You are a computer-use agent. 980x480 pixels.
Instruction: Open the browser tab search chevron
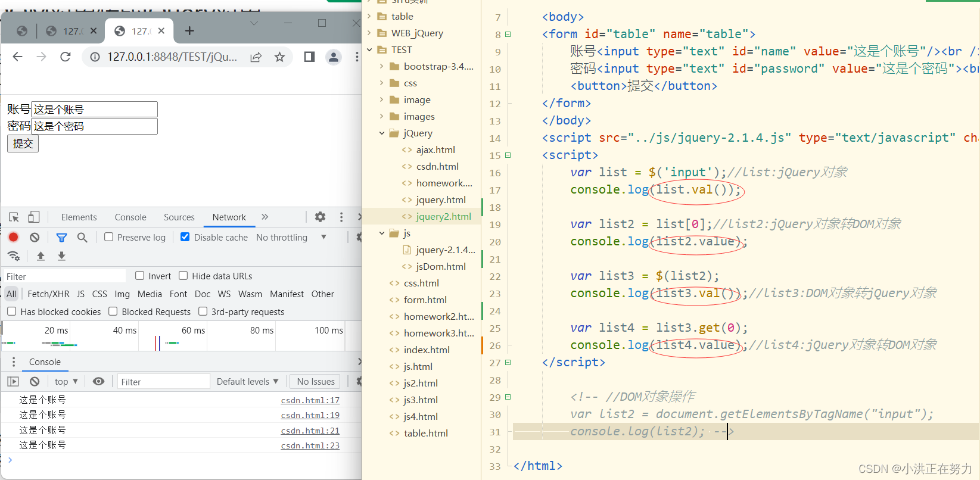tap(254, 23)
